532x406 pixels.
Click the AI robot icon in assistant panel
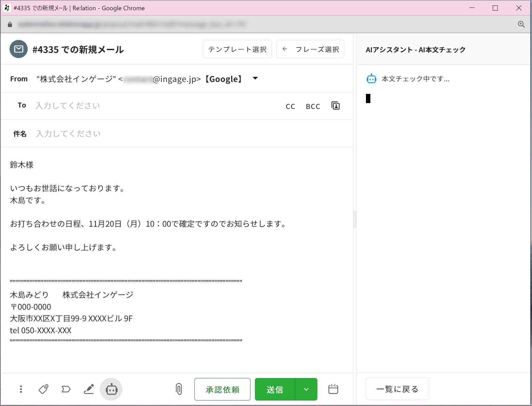click(371, 79)
